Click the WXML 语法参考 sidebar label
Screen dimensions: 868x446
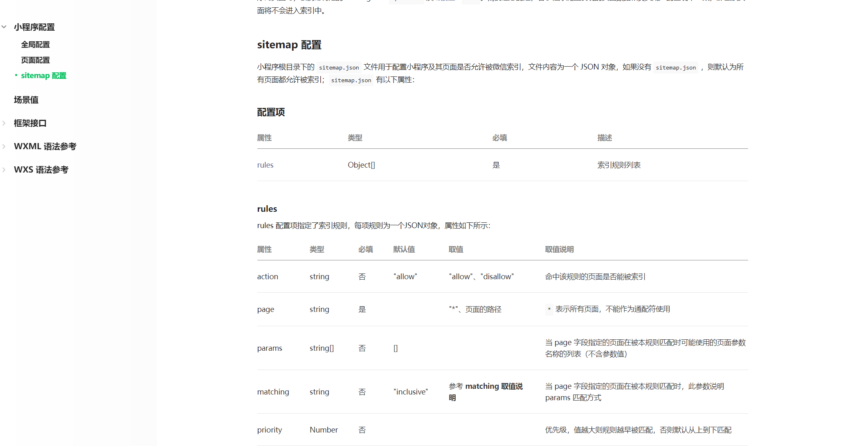click(45, 146)
